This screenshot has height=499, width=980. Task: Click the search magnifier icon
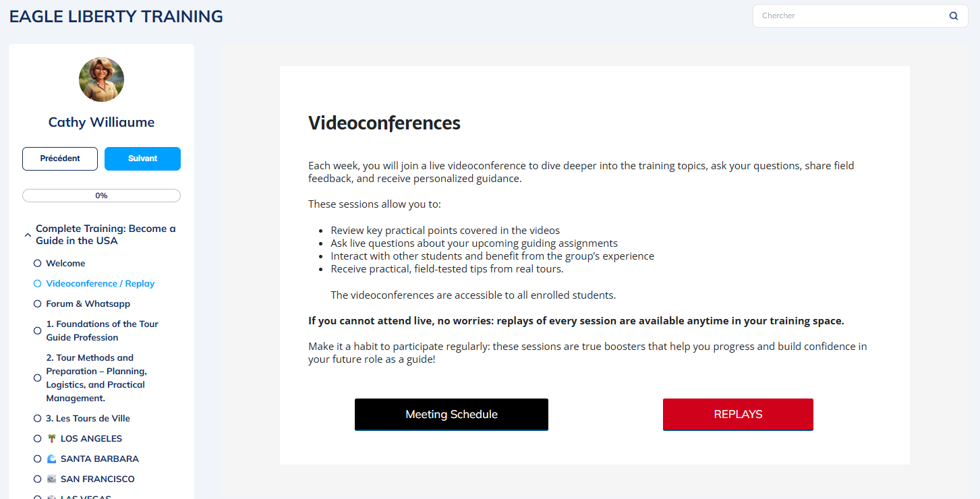coord(953,16)
